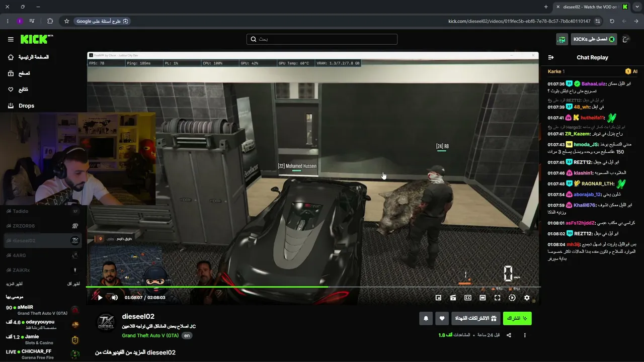Screen dimensions: 644x362
Task: Open recommended channel CHICHAR_FF
Action: tap(42, 354)
